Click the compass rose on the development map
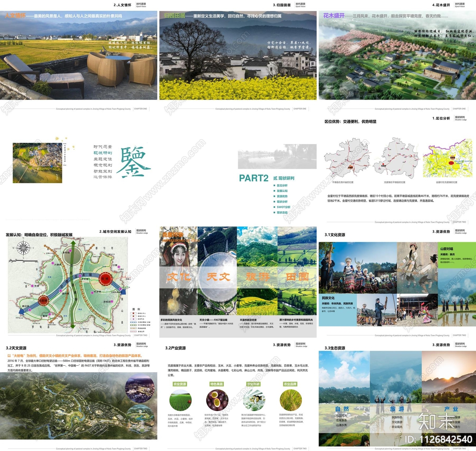This screenshot has height=451, width=476. (23, 248)
